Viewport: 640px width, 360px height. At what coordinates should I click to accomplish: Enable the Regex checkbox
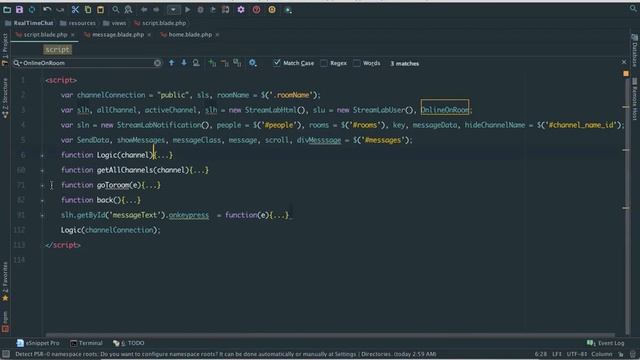tap(324, 63)
